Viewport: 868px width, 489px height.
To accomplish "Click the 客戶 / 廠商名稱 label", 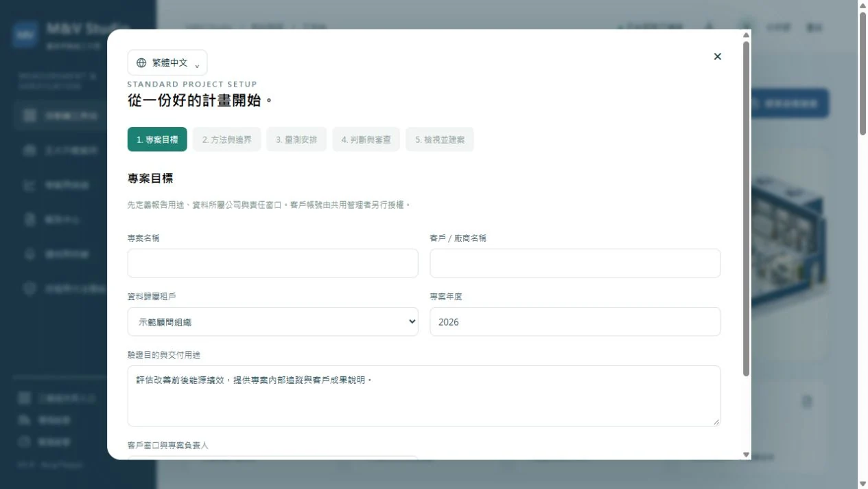I will click(x=458, y=238).
